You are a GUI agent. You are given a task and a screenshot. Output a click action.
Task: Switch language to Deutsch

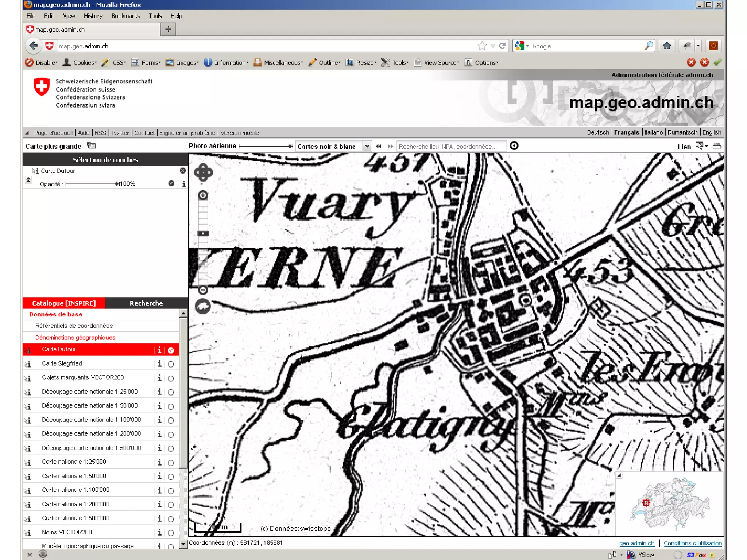pyautogui.click(x=597, y=132)
